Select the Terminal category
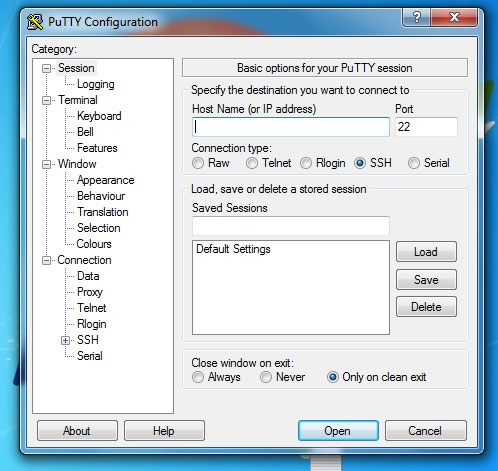Viewport: 498px width, 471px height. [x=78, y=100]
